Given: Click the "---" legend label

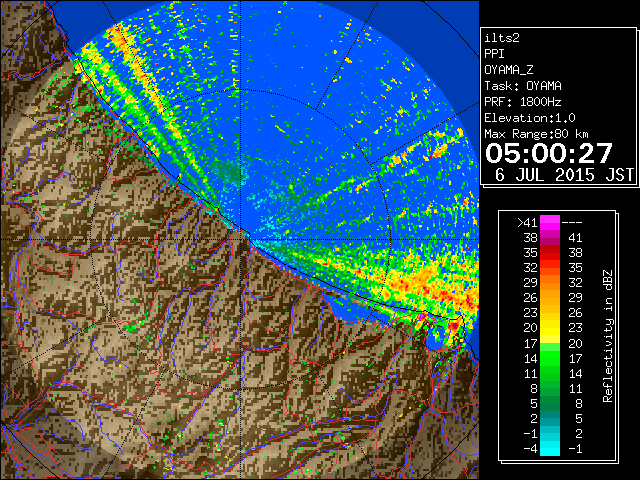Looking at the screenshot, I should pyautogui.click(x=572, y=222).
